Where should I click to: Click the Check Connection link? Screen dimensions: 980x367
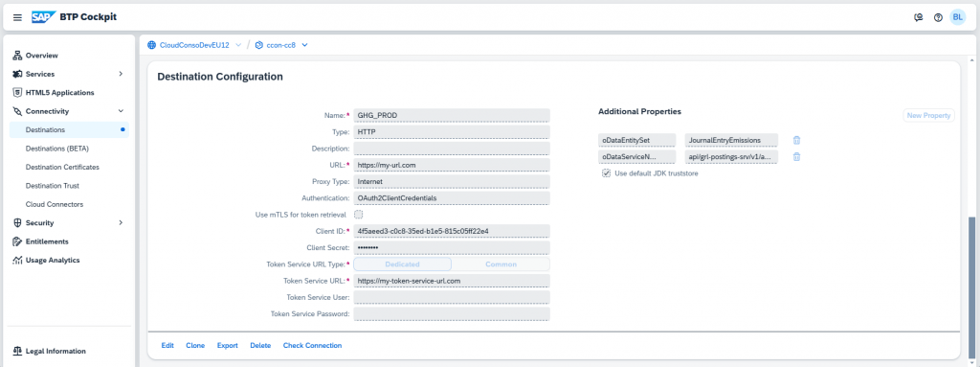[x=313, y=346]
